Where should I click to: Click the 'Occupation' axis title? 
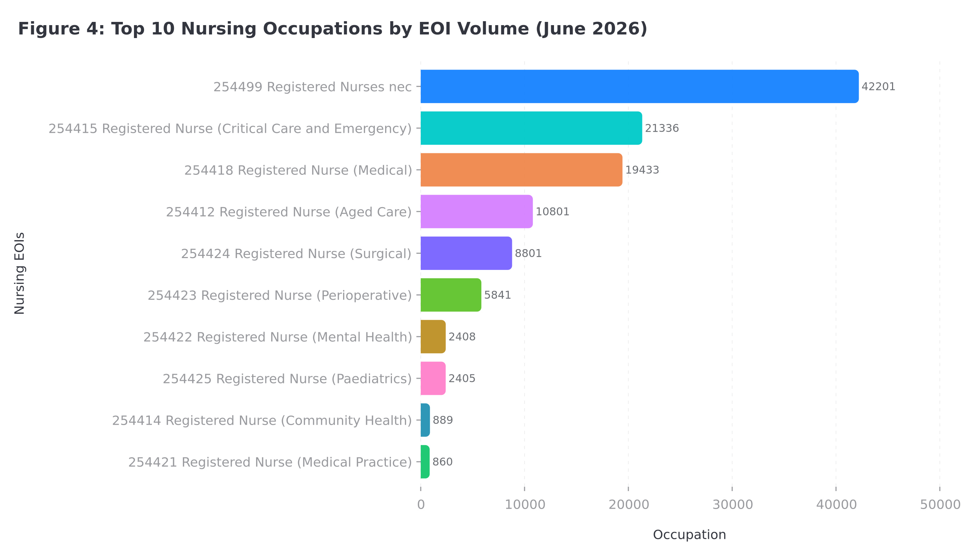pos(689,535)
